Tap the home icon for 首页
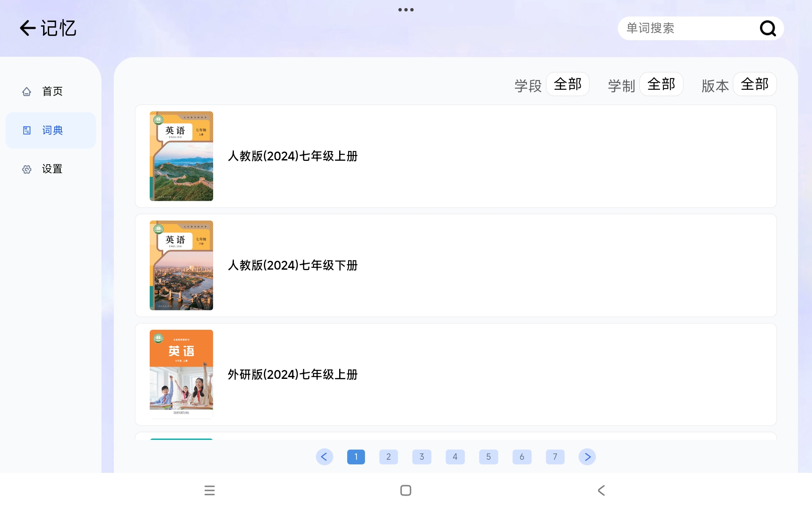 (x=27, y=91)
